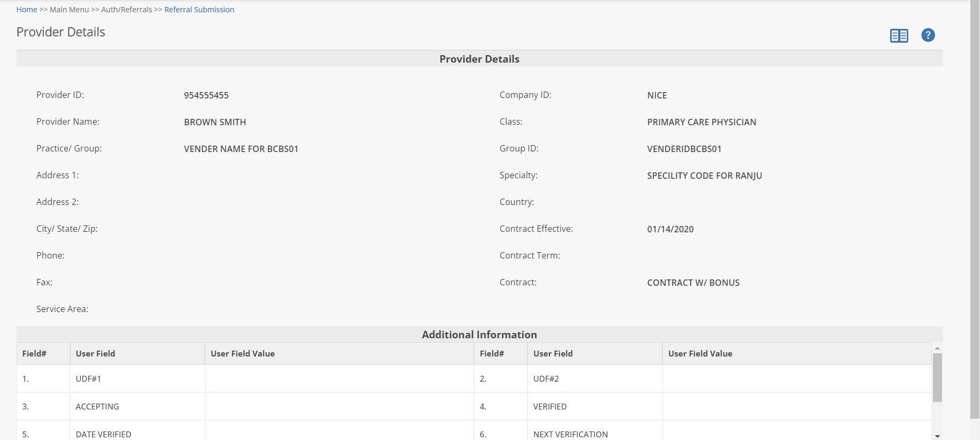Select Main Menu in the breadcrumb
Screen dimensions: 980x440
coord(69,10)
